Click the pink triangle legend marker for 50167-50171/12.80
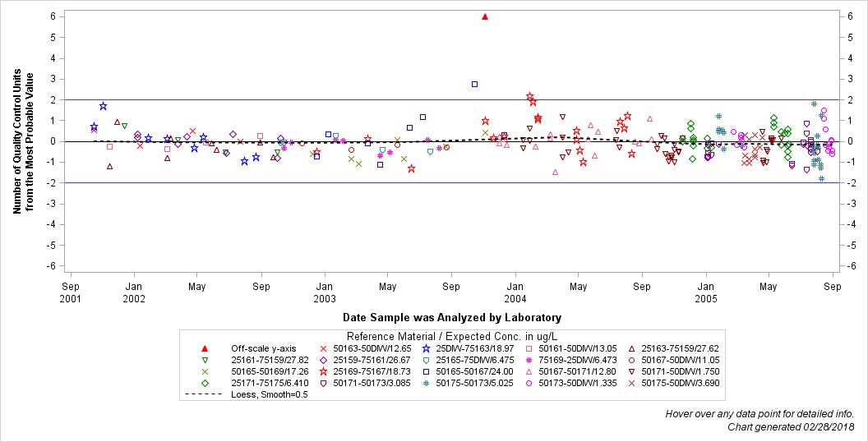 529,371
